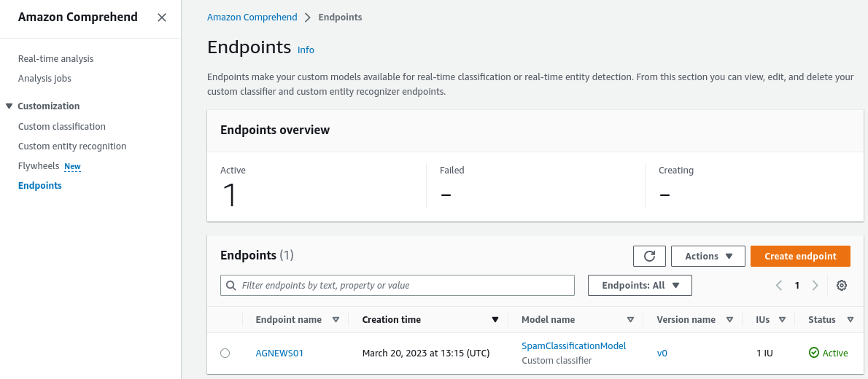This screenshot has width=868, height=379.
Task: Open Custom classification in sidebar
Action: [62, 127]
